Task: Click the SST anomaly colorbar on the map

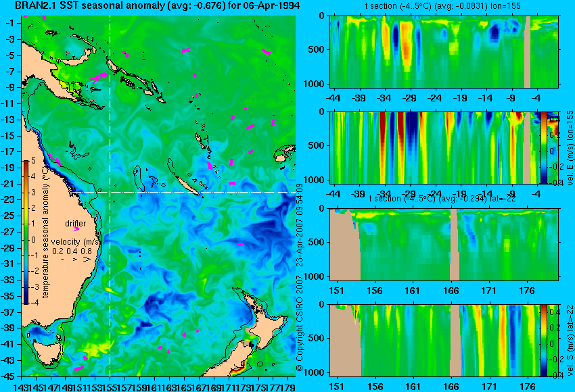Action: (26, 232)
